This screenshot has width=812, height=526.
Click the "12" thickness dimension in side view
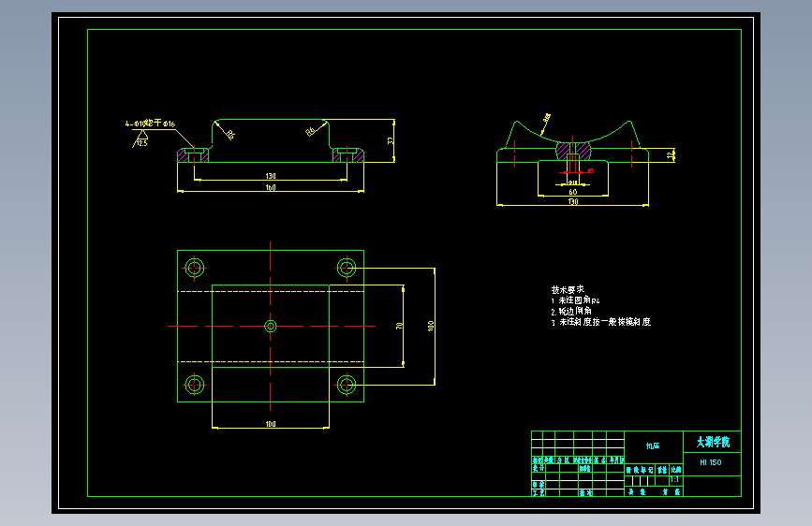670,154
